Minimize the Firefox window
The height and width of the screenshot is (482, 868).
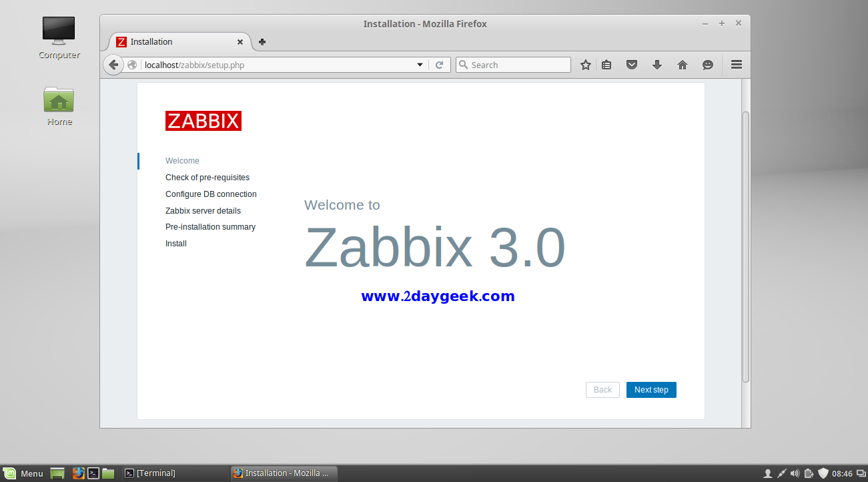coord(705,23)
